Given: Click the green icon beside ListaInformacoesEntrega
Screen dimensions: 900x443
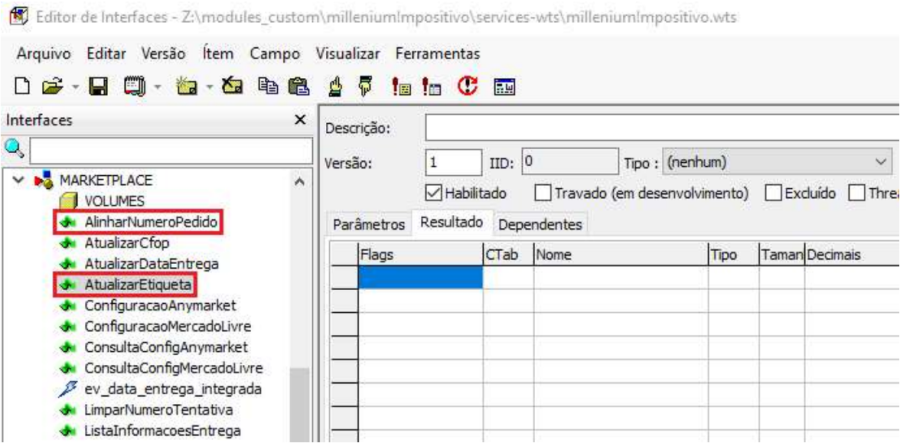Looking at the screenshot, I should [x=68, y=430].
